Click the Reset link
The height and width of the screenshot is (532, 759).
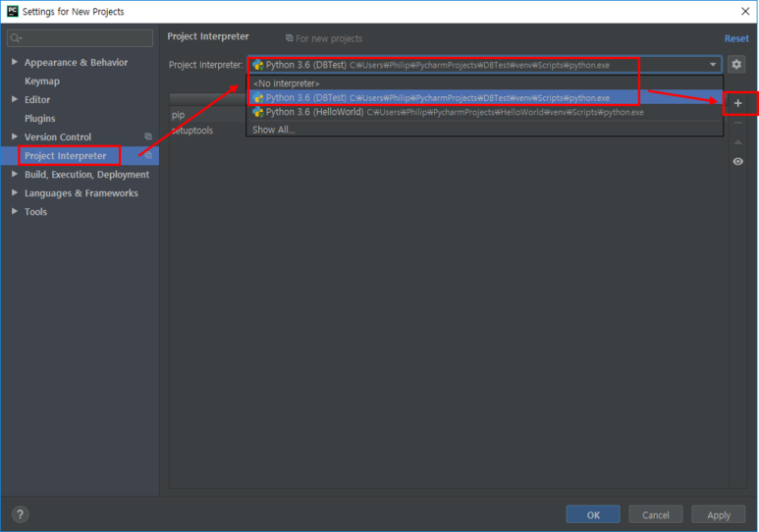[x=736, y=38]
